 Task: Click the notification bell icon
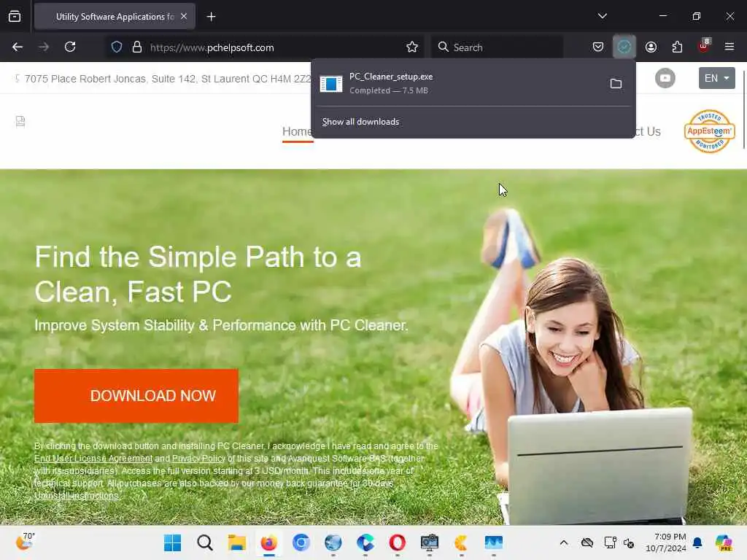[697, 542]
